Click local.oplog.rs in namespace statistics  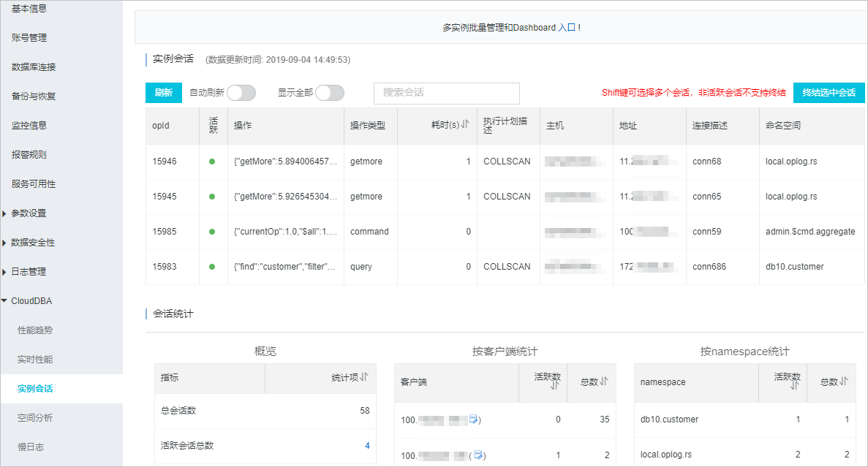point(666,455)
